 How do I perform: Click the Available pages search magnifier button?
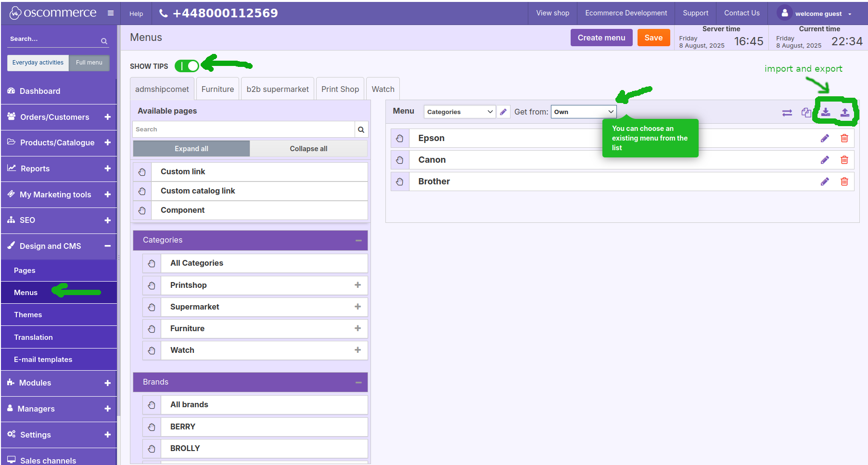361,129
